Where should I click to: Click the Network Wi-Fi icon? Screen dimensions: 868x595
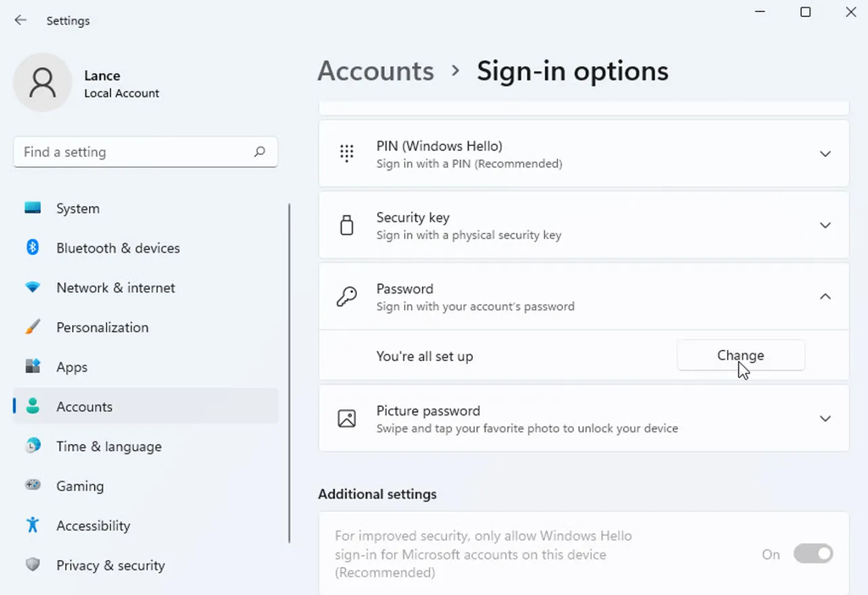(x=33, y=287)
